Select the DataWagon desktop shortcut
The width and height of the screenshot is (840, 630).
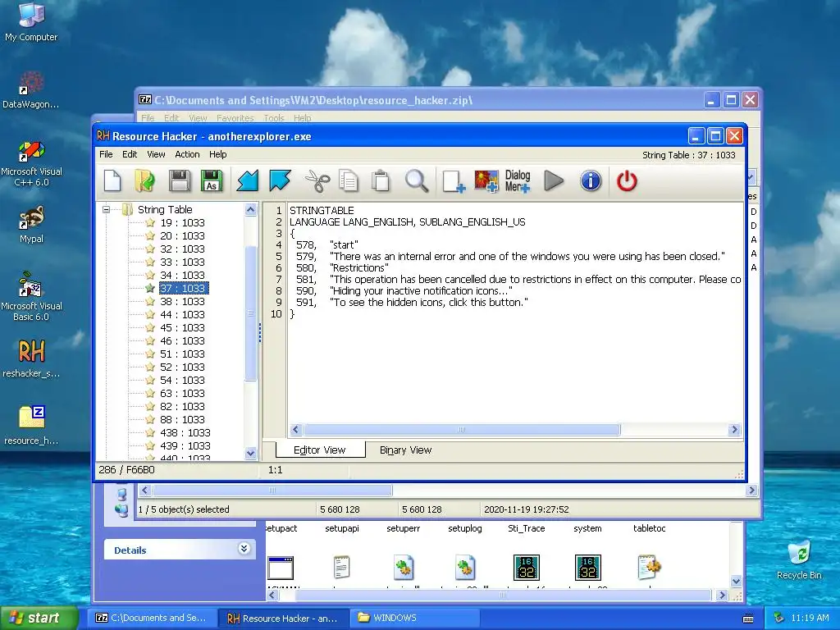(31, 90)
